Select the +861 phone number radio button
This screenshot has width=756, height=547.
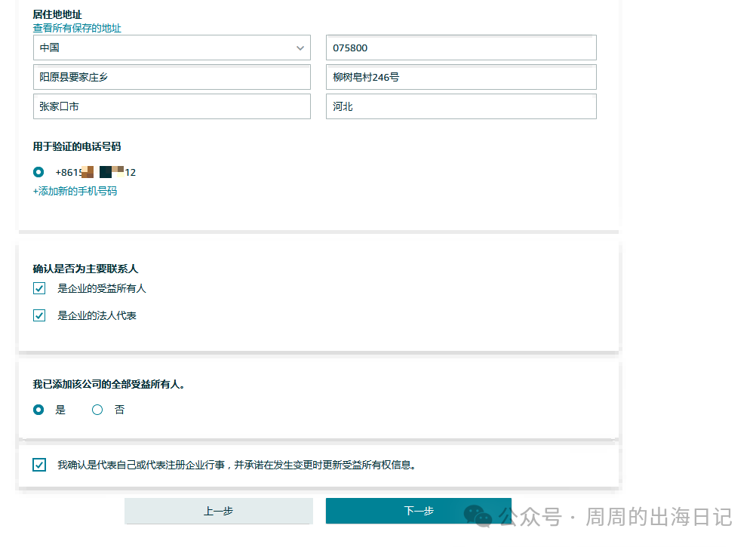[38, 172]
